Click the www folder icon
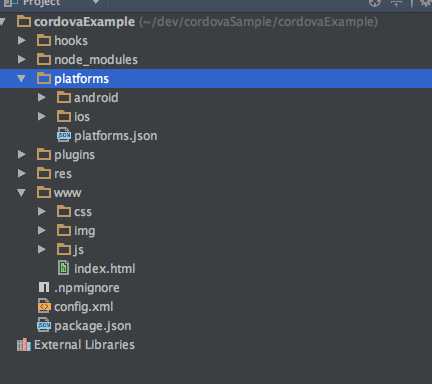This screenshot has width=432, height=384. tap(44, 192)
